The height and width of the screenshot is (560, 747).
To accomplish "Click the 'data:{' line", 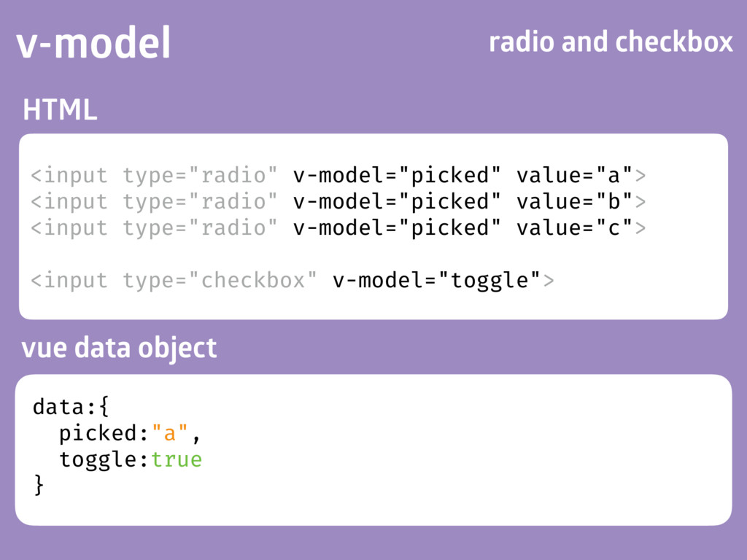I will pos(71,407).
